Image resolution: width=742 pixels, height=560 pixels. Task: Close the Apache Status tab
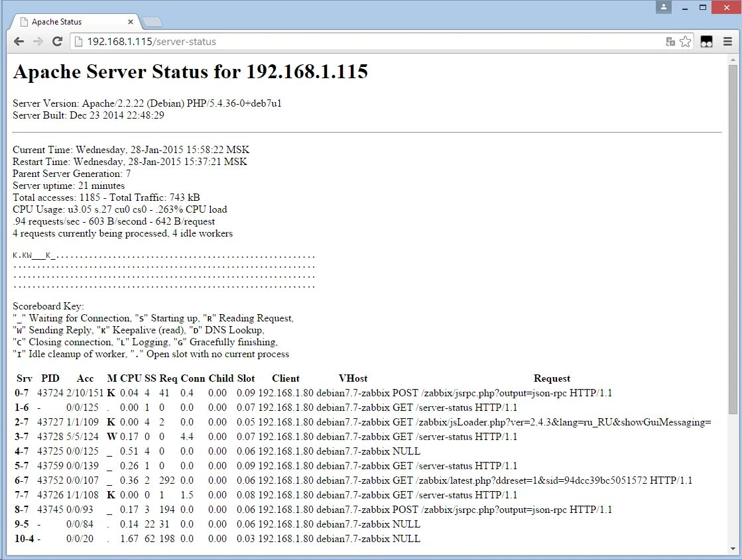[x=131, y=22]
